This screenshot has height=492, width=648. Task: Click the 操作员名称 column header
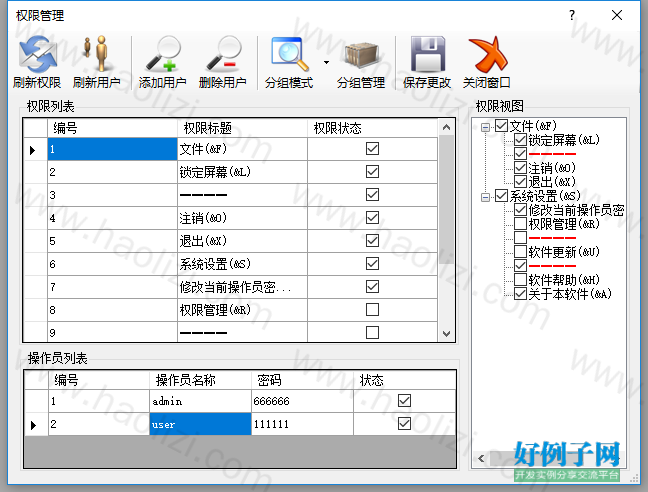(200, 380)
